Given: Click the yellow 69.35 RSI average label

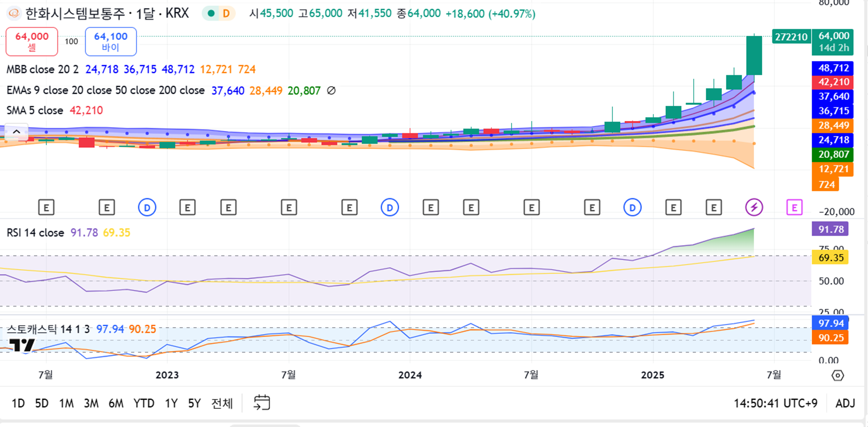Looking at the screenshot, I should [831, 258].
